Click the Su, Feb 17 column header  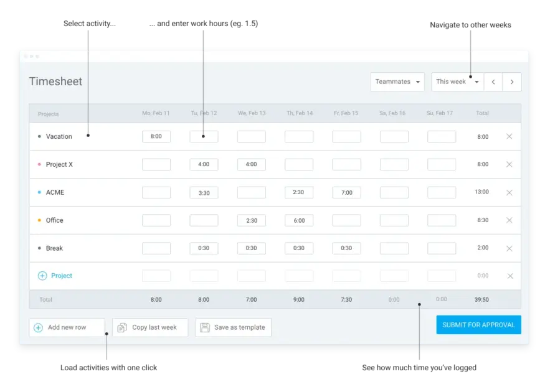pyautogui.click(x=440, y=113)
